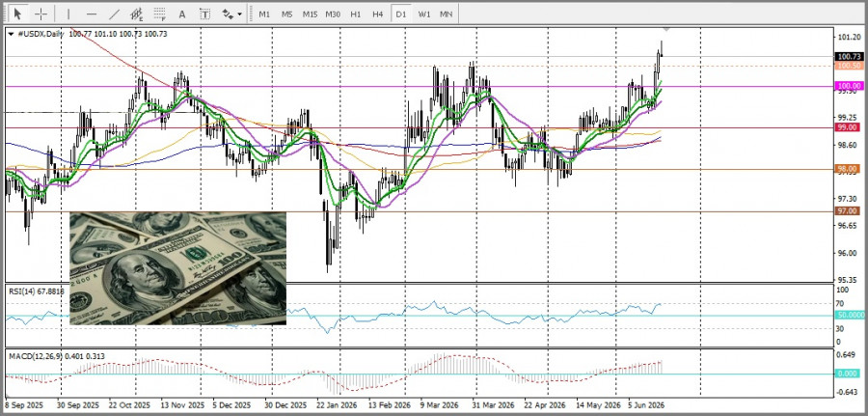Viewport: 868px width, 416px height.
Task: Choose the Vertical Line drawing tool
Action: click(x=68, y=14)
